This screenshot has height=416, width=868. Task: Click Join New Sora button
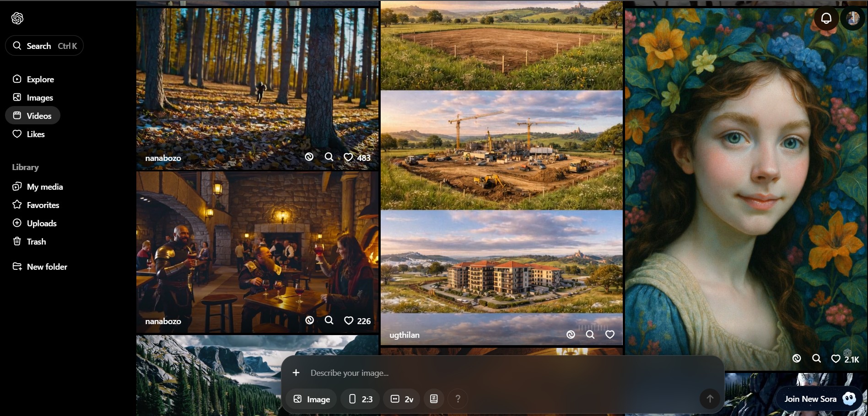tap(818, 399)
